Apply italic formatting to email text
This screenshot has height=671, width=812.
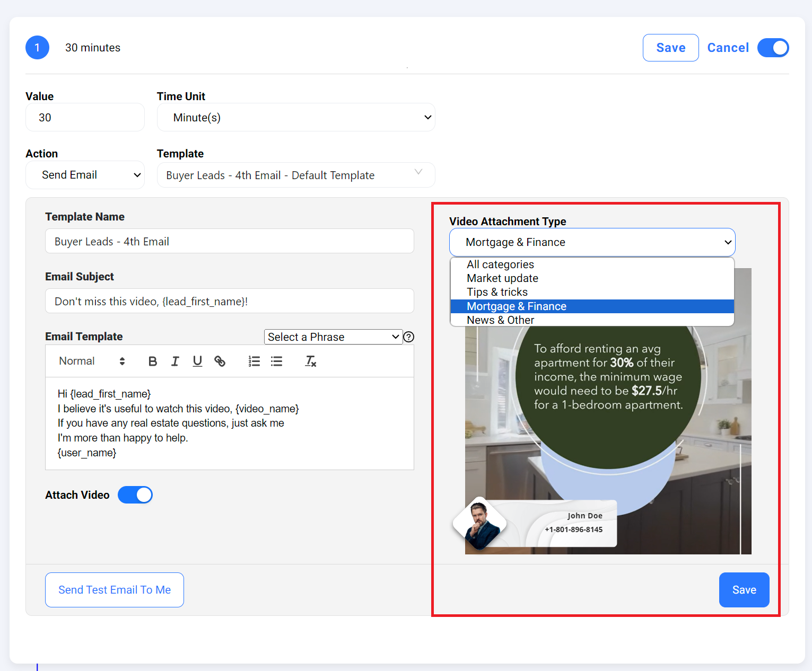click(x=175, y=361)
